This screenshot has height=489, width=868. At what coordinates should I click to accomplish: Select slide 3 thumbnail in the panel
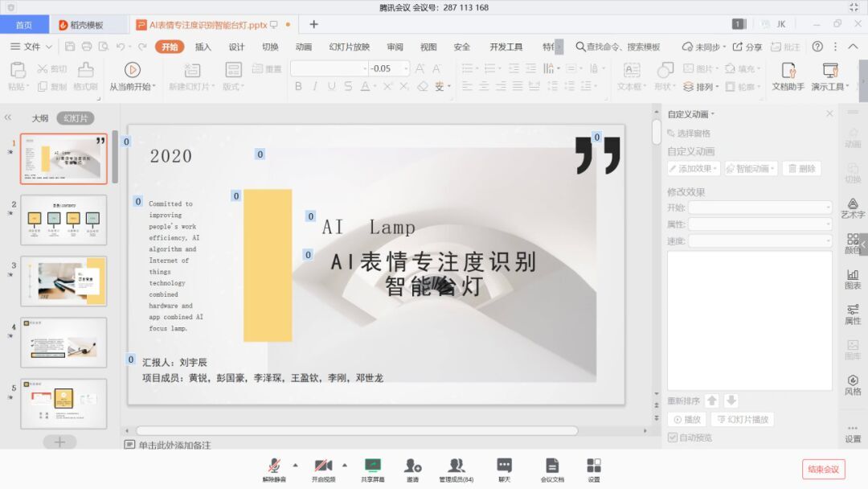(x=63, y=281)
